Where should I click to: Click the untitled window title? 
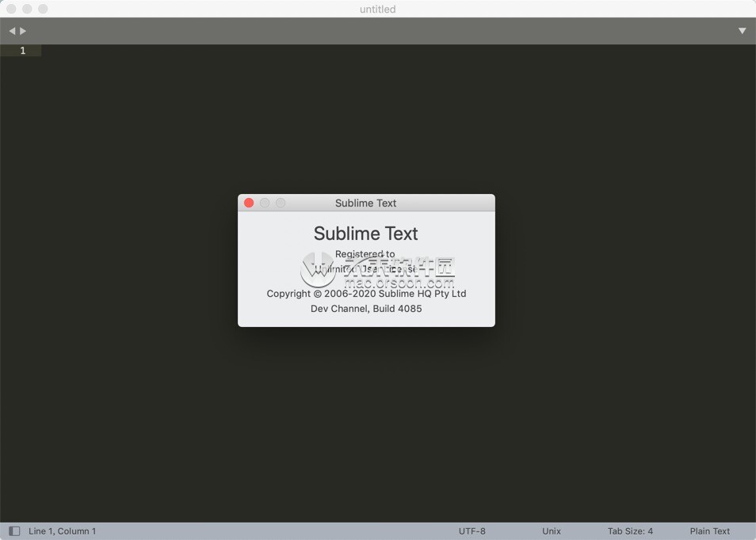click(x=377, y=10)
